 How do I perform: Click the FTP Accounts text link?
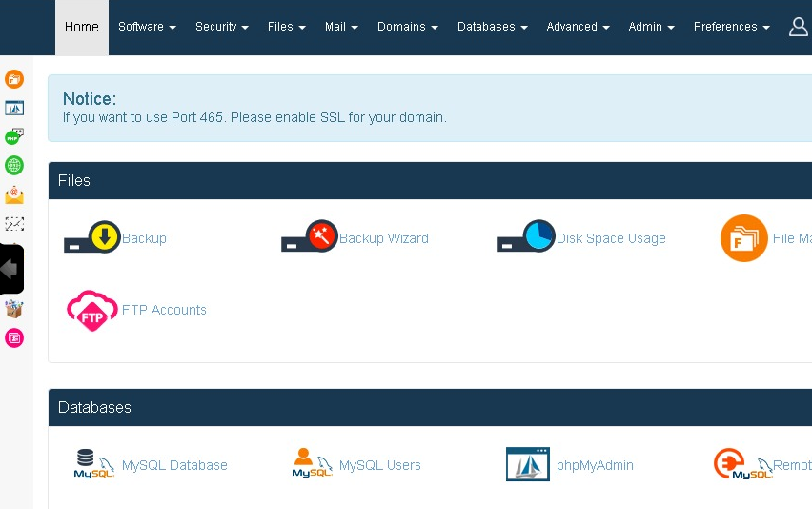coord(164,310)
